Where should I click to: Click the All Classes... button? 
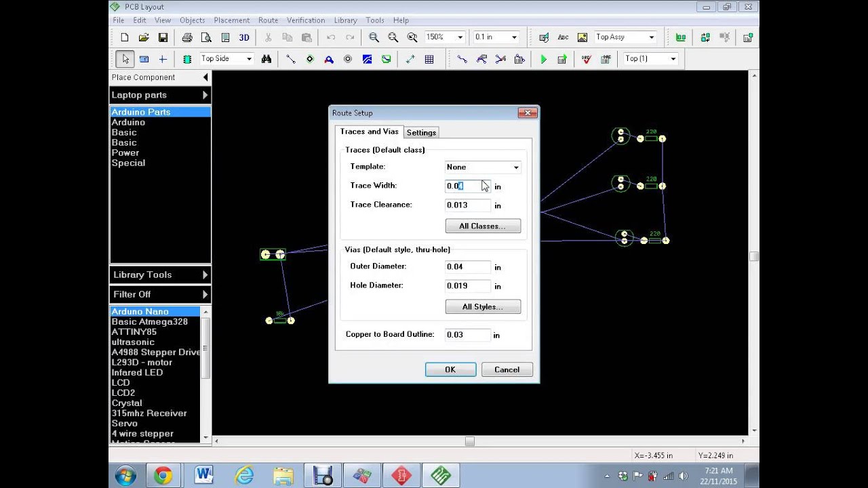(483, 226)
